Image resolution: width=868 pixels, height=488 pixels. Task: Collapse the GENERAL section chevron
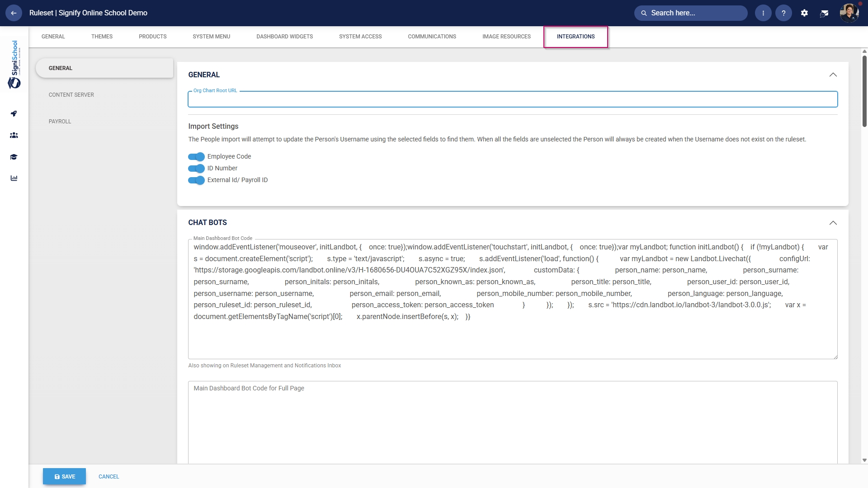tap(833, 75)
